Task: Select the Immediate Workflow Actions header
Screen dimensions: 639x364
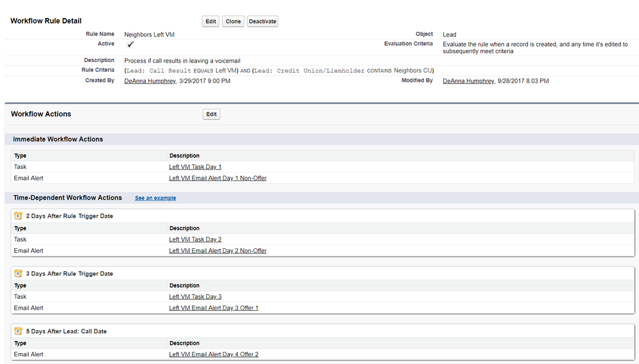Action: (x=58, y=139)
